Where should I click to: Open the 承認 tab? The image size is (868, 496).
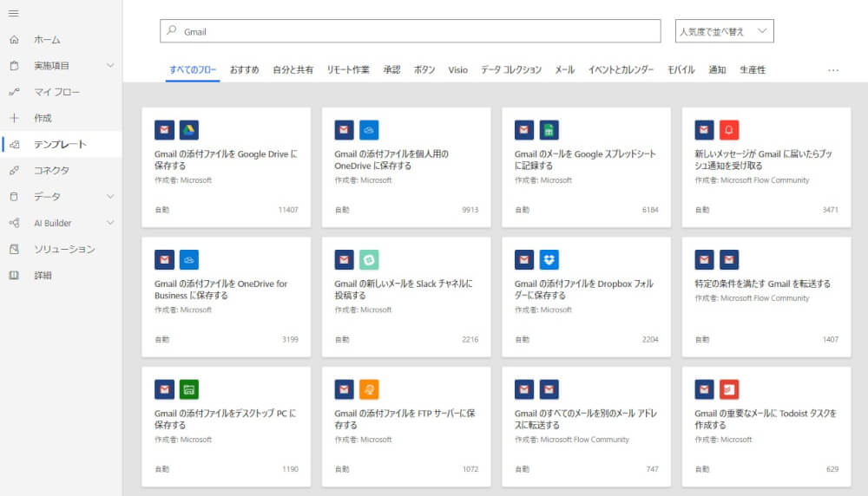click(x=392, y=69)
